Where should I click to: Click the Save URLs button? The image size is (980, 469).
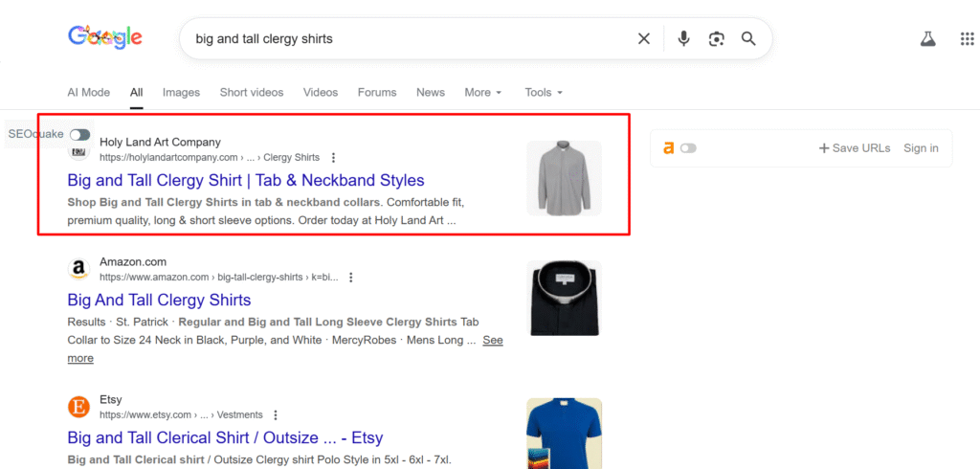click(855, 148)
